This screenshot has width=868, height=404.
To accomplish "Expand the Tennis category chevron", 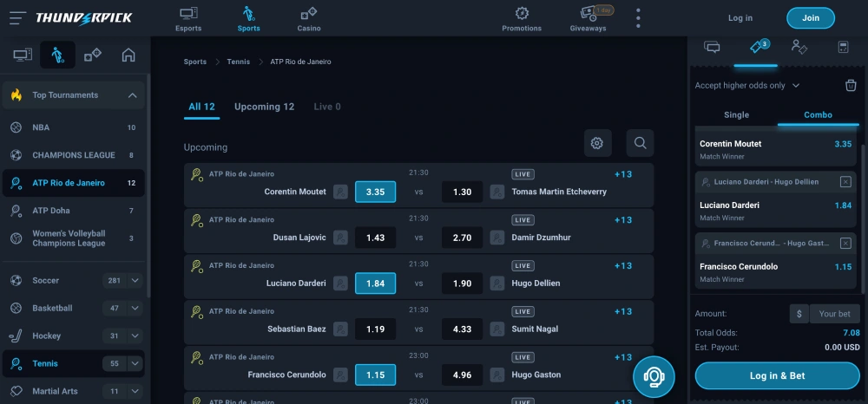I will tap(135, 363).
